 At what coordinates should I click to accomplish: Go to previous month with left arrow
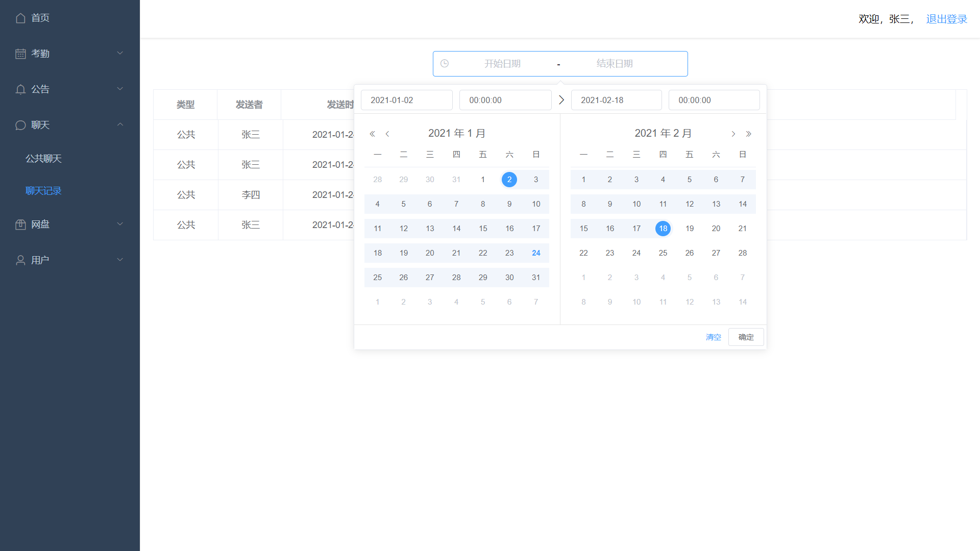coord(387,134)
